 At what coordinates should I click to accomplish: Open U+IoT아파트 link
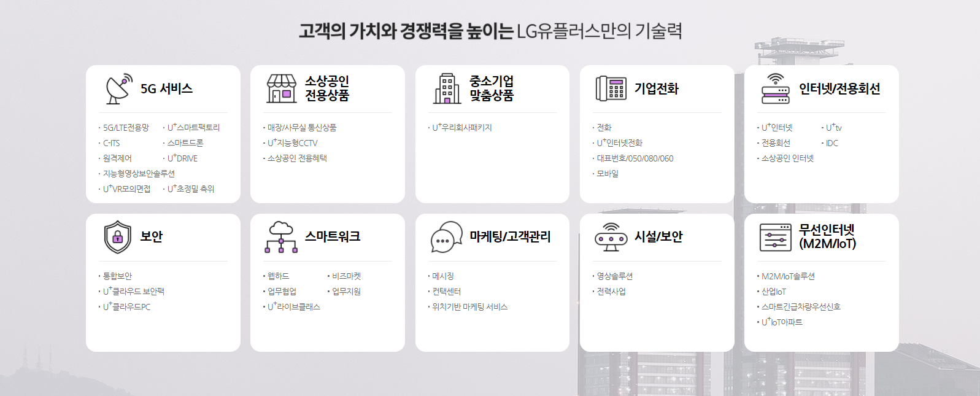(782, 322)
